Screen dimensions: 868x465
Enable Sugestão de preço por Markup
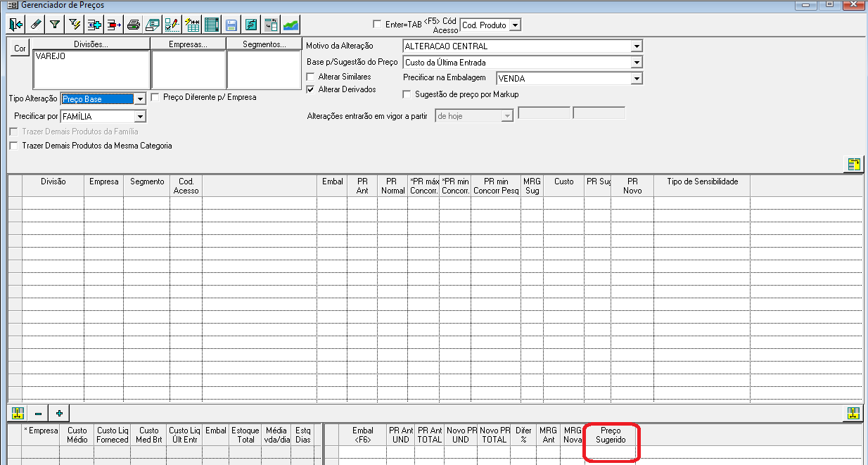tap(407, 94)
